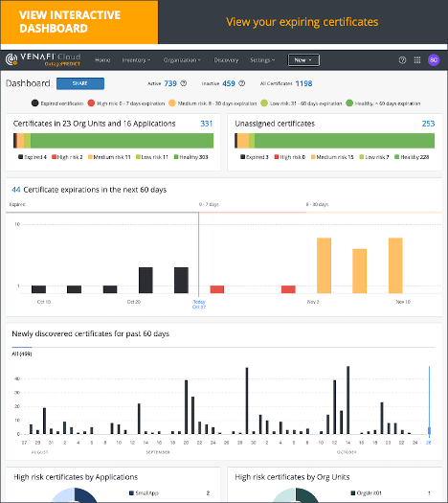Screen dimensions: 448x503
Task: Click the 253 unassigned certificates count
Action: tap(428, 124)
